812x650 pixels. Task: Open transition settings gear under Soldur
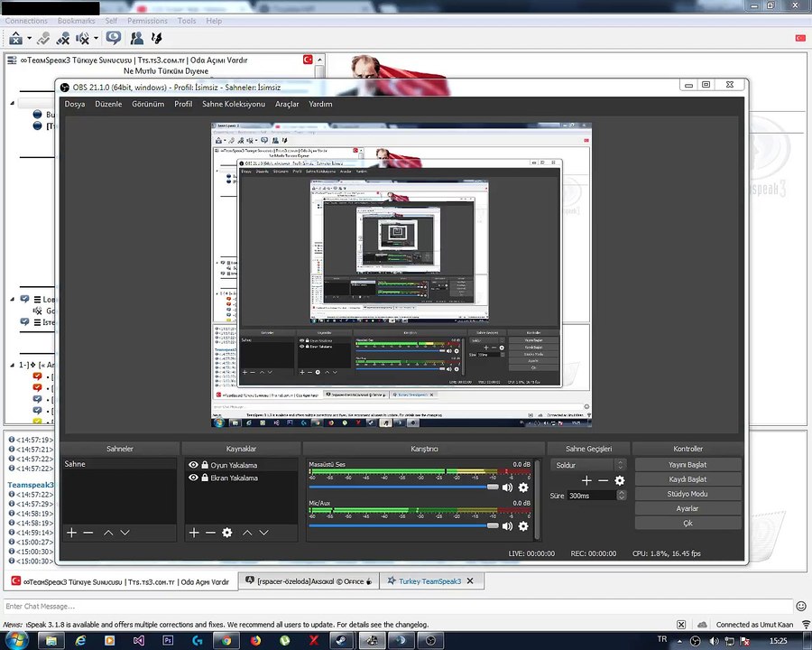[619, 480]
